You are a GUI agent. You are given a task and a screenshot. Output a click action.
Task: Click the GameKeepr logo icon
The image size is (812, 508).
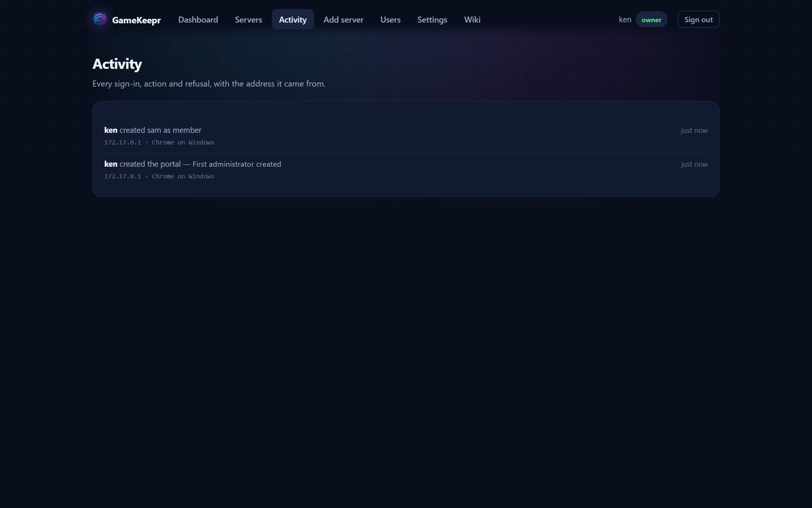(x=100, y=19)
